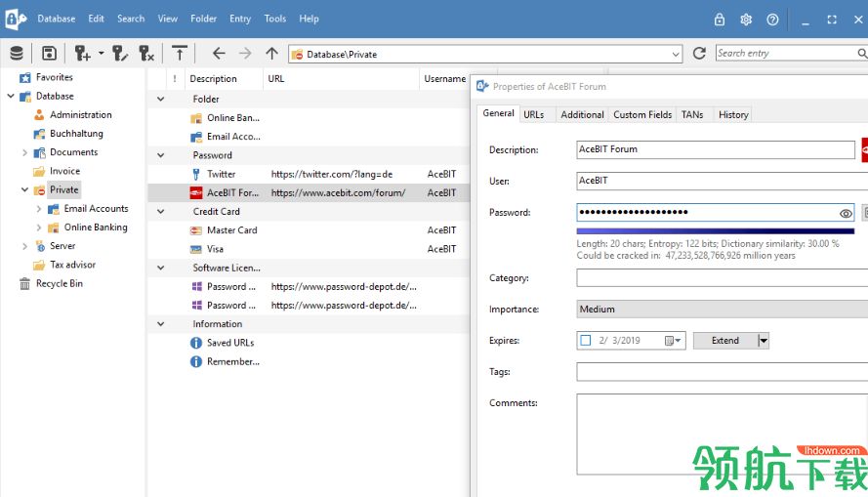Click the search magnifier icon
The image size is (868, 497).
tap(862, 53)
